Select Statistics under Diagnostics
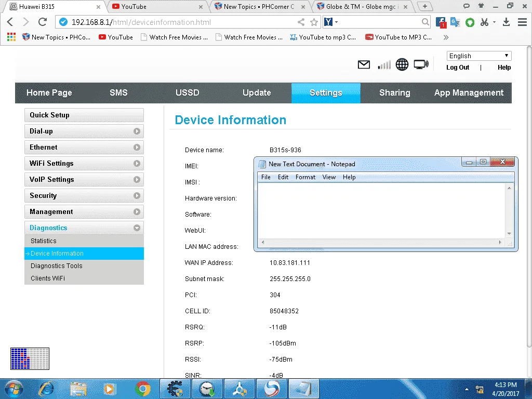This screenshot has width=532, height=399. click(84, 241)
